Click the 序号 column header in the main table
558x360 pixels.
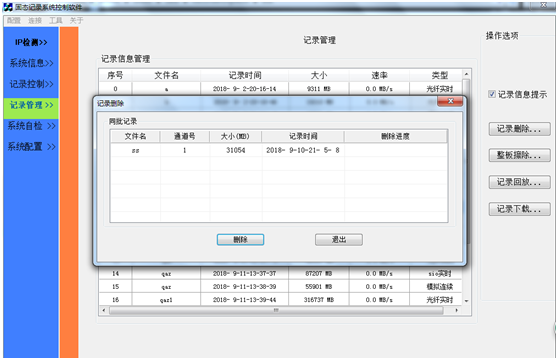pyautogui.click(x=115, y=75)
